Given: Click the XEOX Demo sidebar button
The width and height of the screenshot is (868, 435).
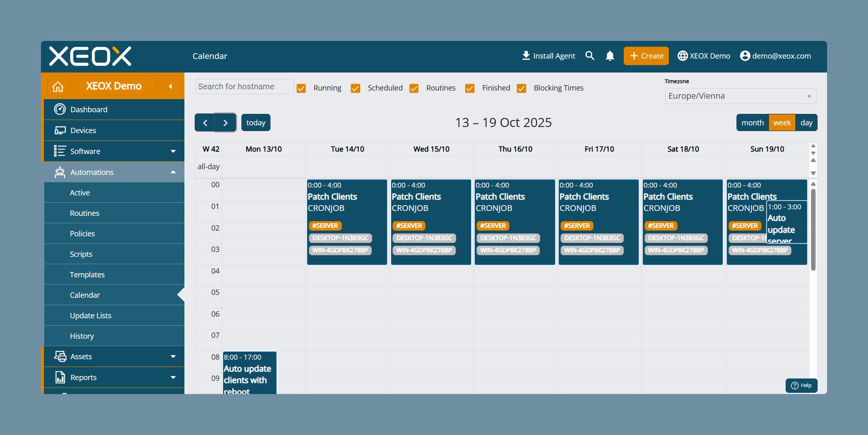Looking at the screenshot, I should coord(114,86).
